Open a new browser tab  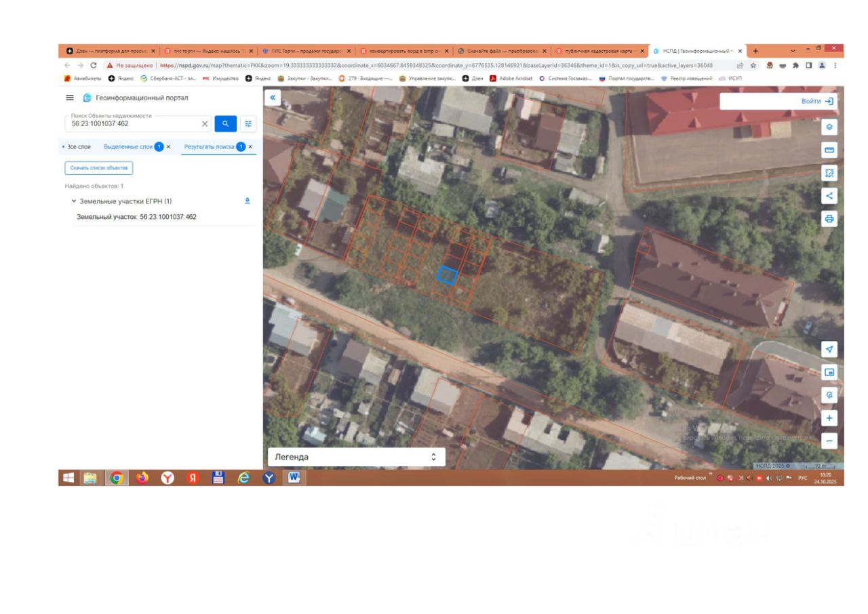pyautogui.click(x=755, y=51)
